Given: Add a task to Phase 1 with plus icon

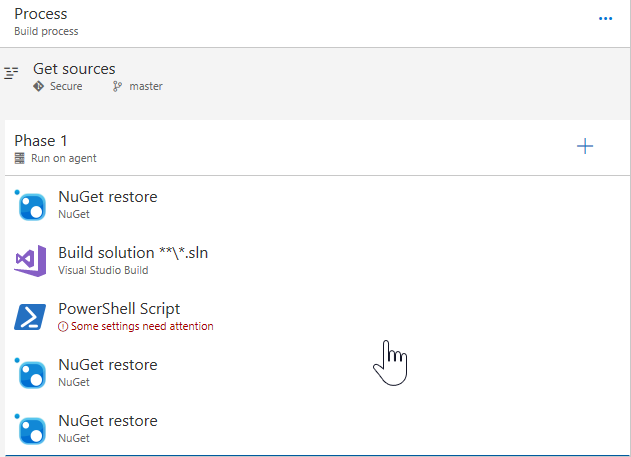Looking at the screenshot, I should tap(585, 146).
